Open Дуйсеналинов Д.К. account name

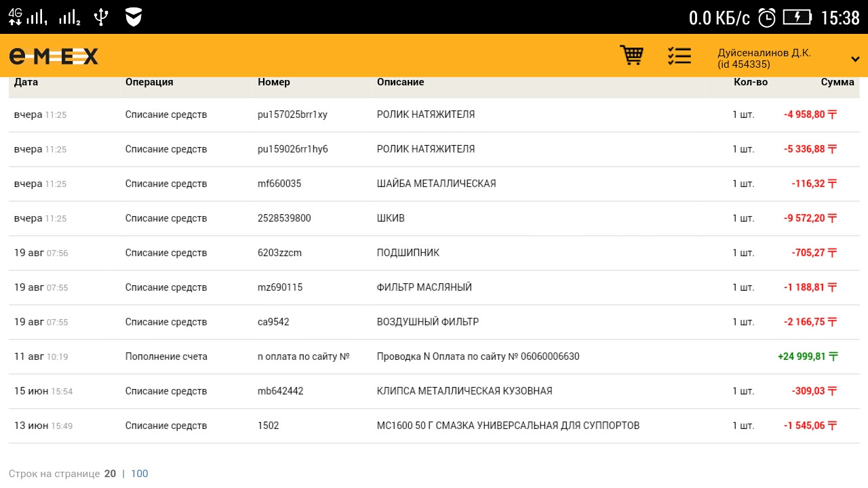click(x=764, y=53)
